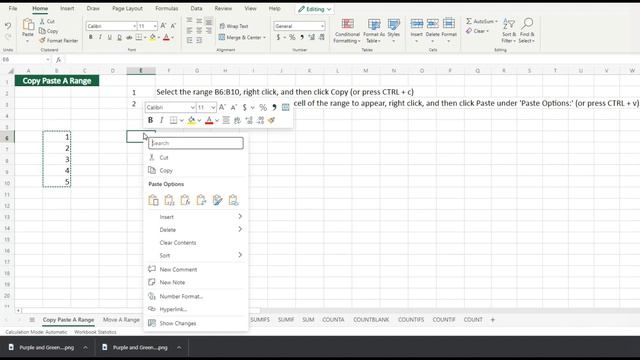Click the Undo arrow in the ribbon

coord(8,26)
